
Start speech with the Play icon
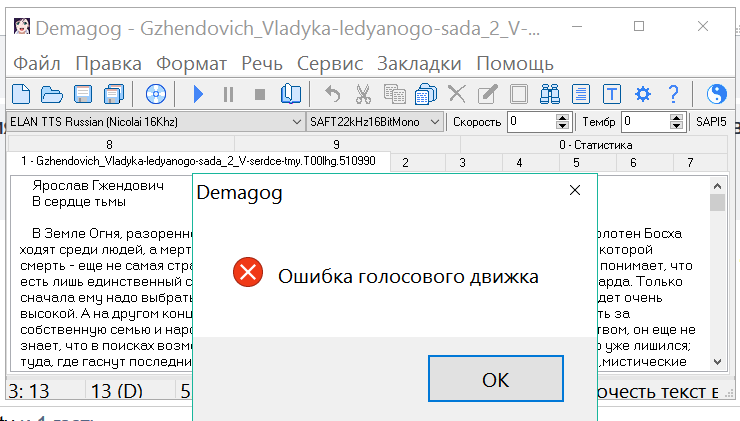click(x=198, y=94)
